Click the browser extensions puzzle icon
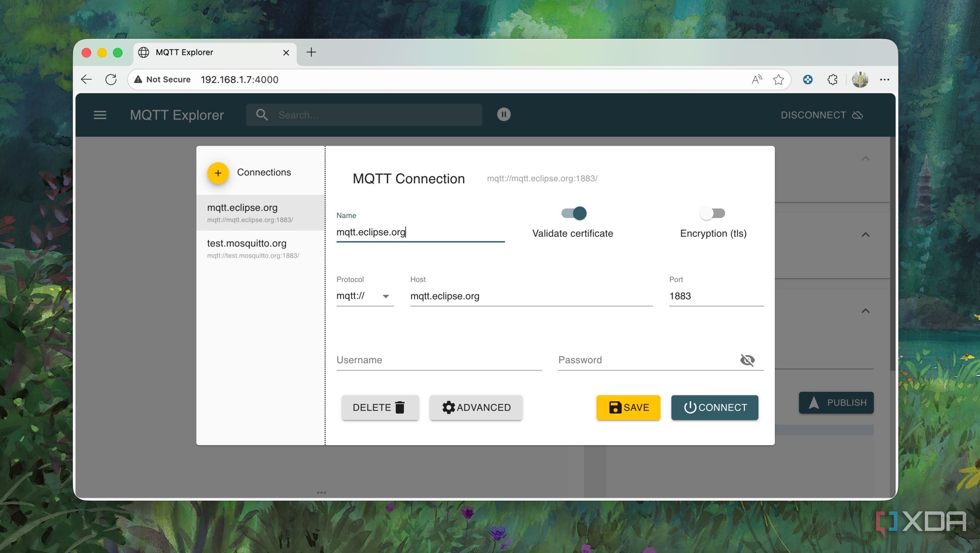 point(833,80)
